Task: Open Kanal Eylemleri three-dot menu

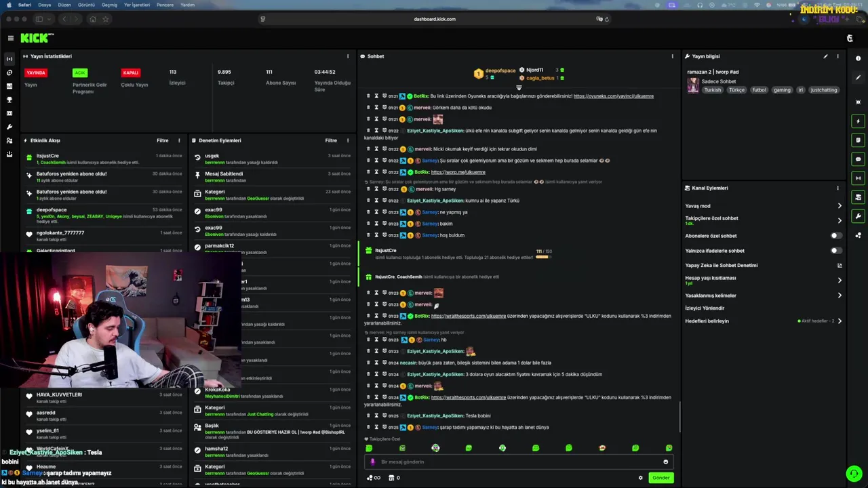Action: click(837, 188)
